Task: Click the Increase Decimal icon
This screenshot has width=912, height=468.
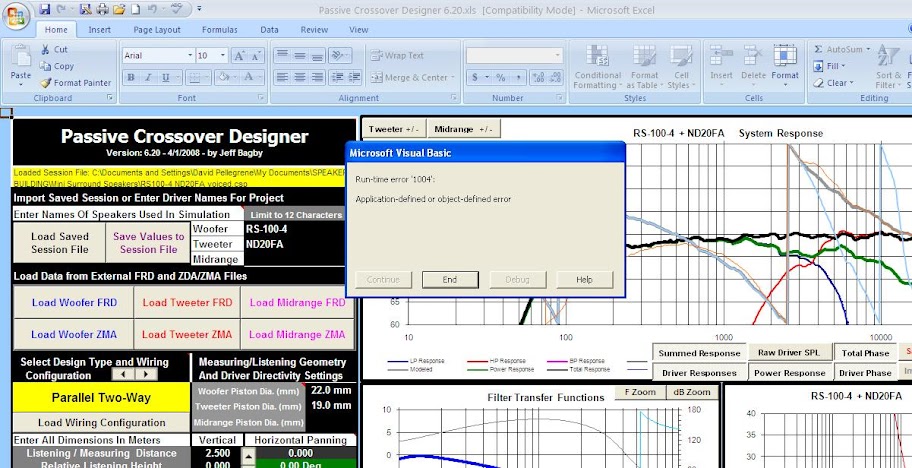Action: (x=539, y=77)
